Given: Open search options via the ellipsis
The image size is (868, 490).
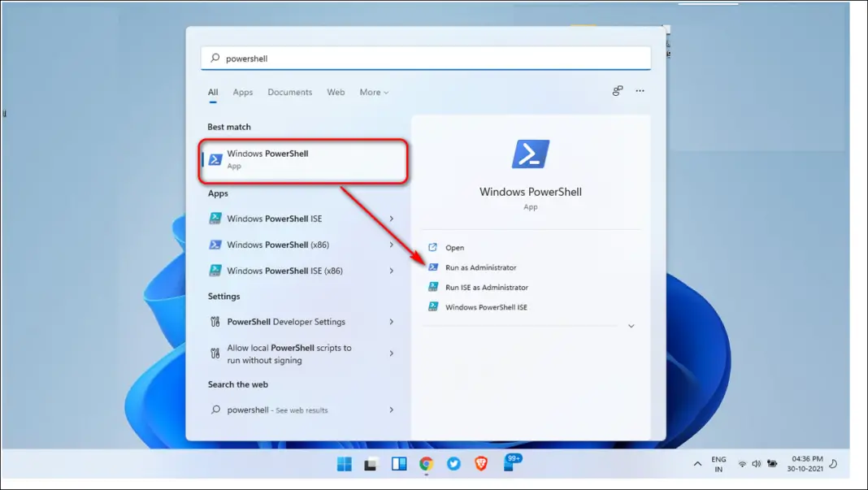Looking at the screenshot, I should tap(640, 91).
